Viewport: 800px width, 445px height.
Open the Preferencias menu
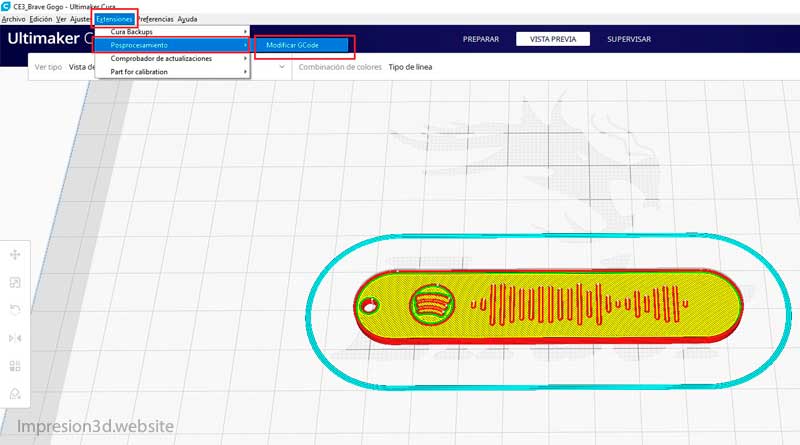tap(156, 19)
